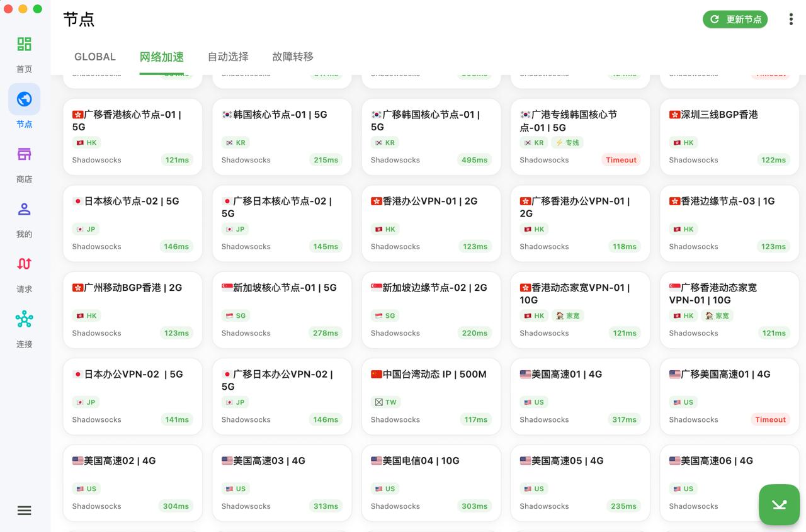Select the 节点 nodes icon in sidebar
Image resolution: width=806 pixels, height=532 pixels.
click(24, 99)
